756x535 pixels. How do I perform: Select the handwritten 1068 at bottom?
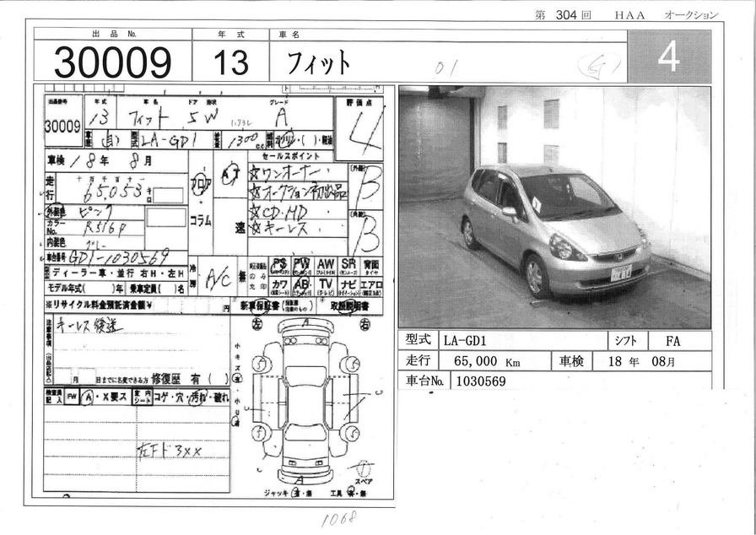tap(339, 520)
